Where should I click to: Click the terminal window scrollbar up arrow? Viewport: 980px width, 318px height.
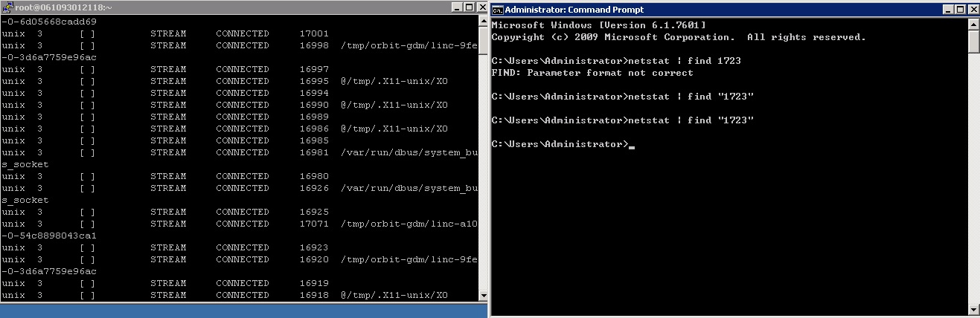pos(482,22)
